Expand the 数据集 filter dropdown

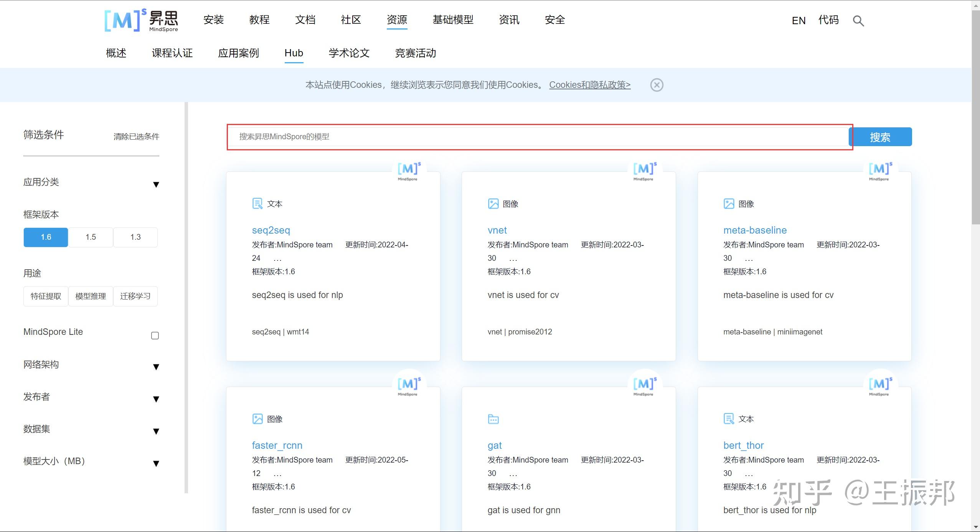[156, 432]
